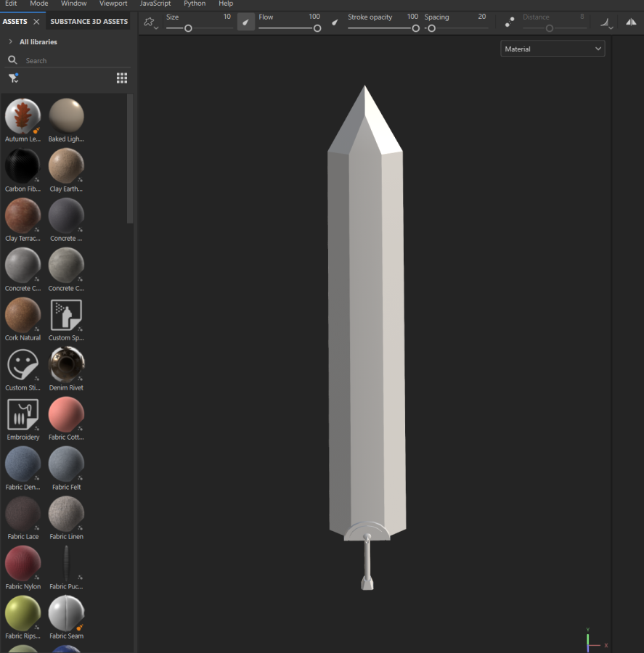Expand the All libraries tree
Screen dimensions: 644x653
10,41
